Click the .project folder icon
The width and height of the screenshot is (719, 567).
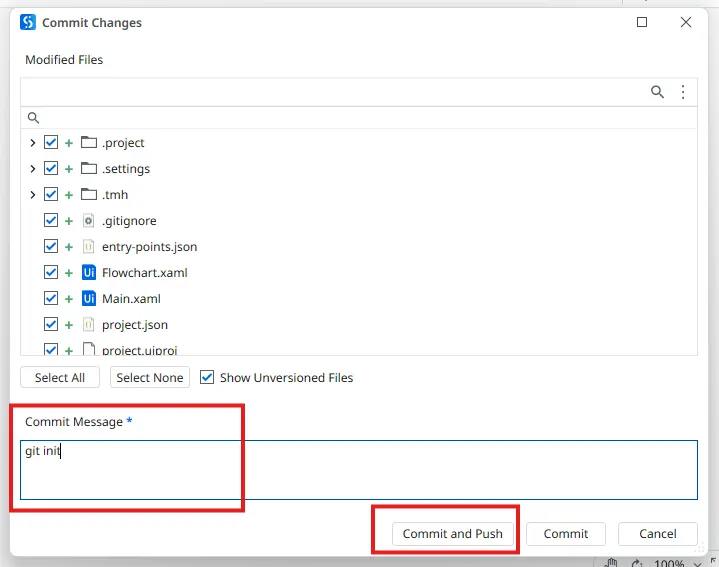coord(88,143)
